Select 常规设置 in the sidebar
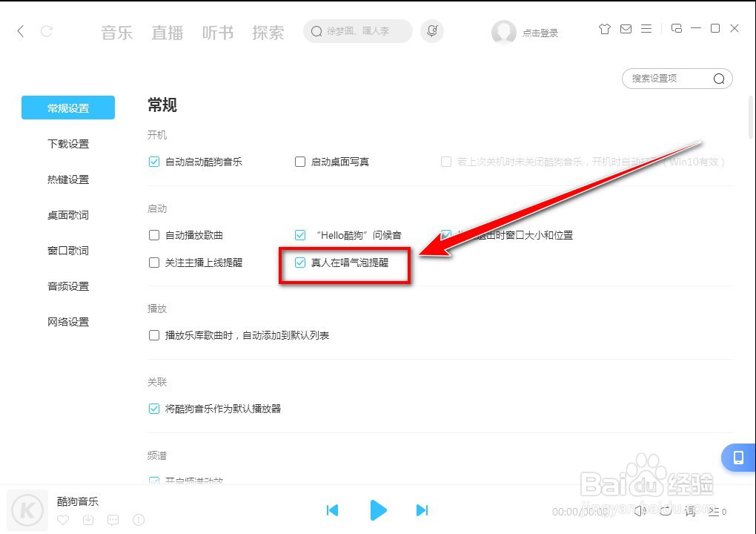 point(68,108)
